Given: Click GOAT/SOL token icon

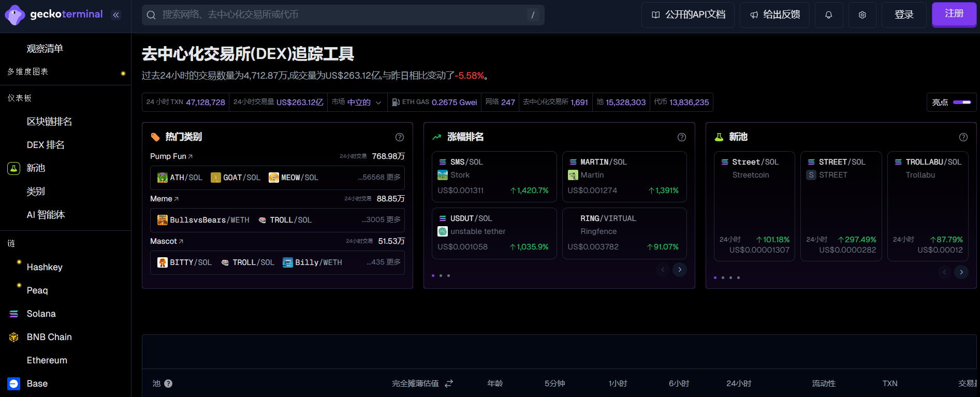Looking at the screenshot, I should point(216,178).
